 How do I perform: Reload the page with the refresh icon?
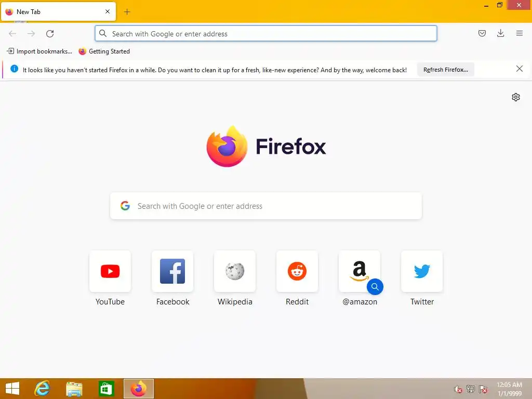pyautogui.click(x=50, y=33)
